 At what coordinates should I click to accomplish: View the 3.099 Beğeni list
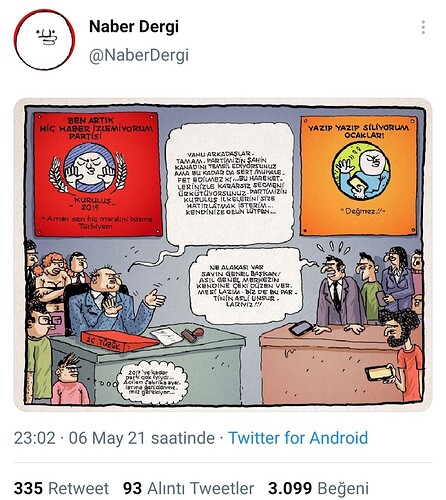318,488
